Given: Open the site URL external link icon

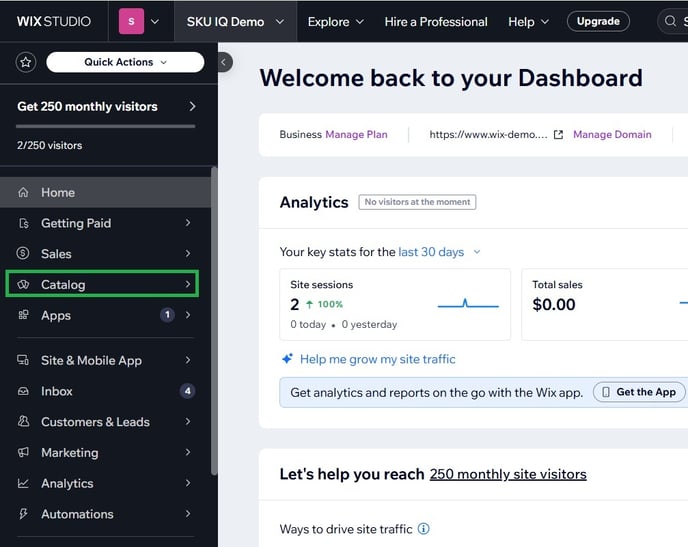Looking at the screenshot, I should (558, 135).
